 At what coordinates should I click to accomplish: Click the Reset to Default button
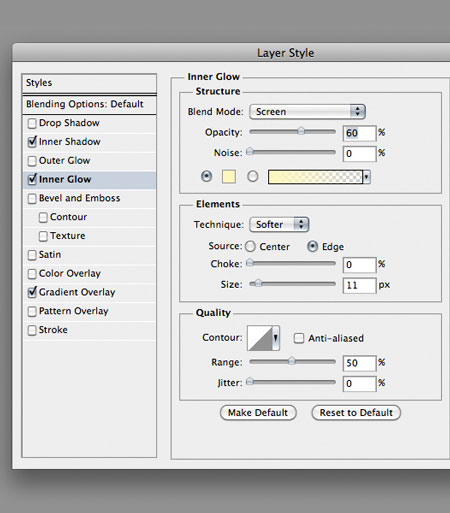(356, 413)
